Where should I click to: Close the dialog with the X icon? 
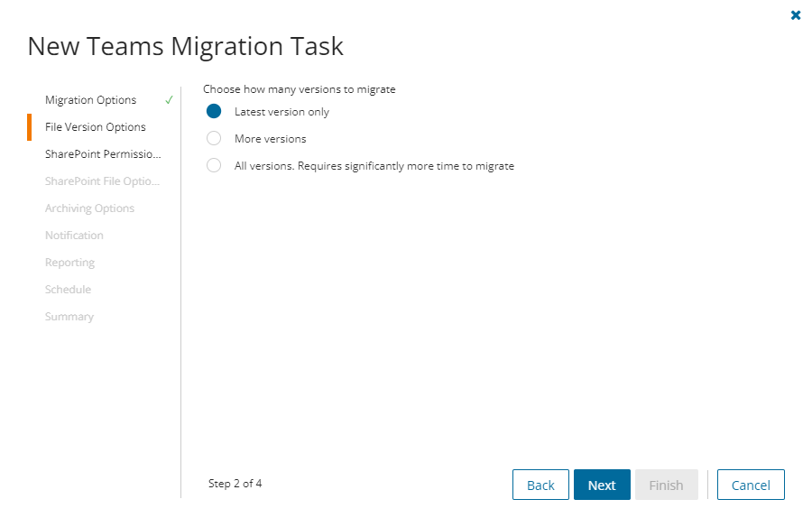[796, 15]
